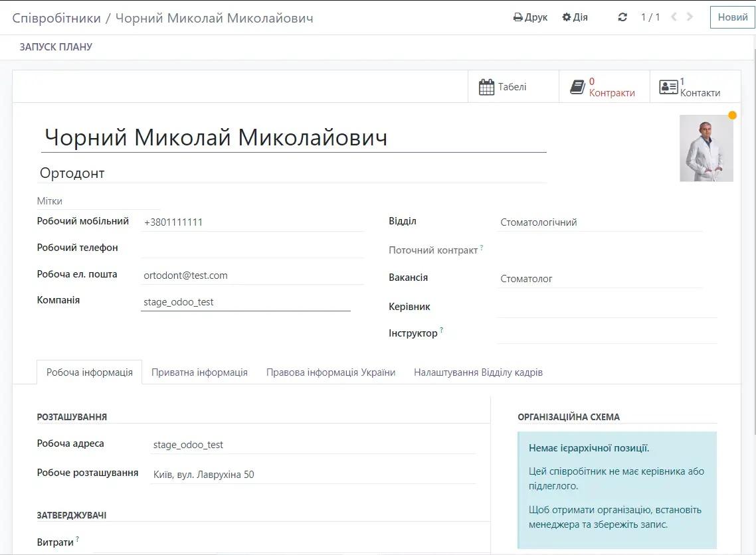Open Контракти via the book icon
The height and width of the screenshot is (555, 756).
(577, 86)
